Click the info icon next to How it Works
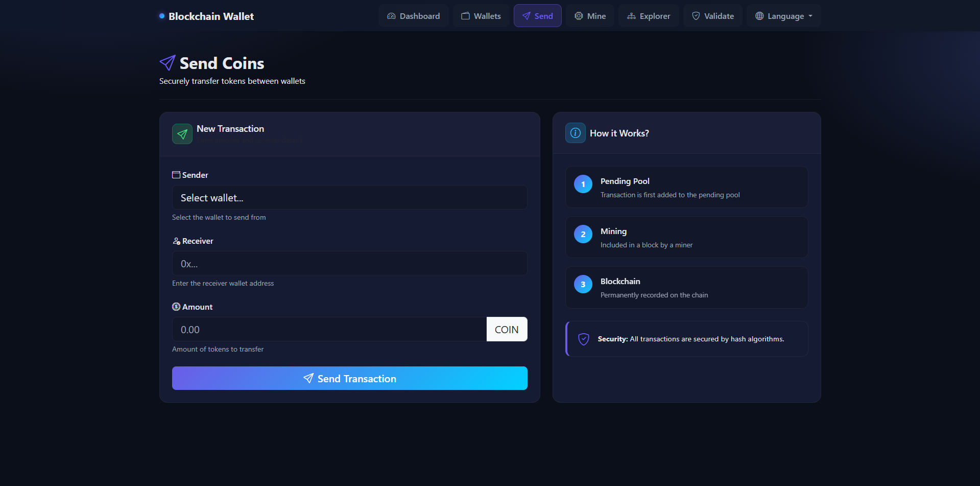The height and width of the screenshot is (486, 980). pyautogui.click(x=575, y=133)
